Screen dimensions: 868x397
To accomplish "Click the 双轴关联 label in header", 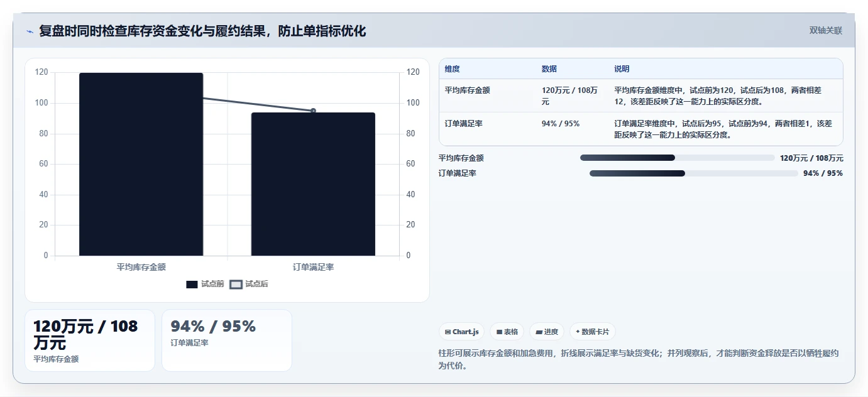I will pyautogui.click(x=825, y=31).
